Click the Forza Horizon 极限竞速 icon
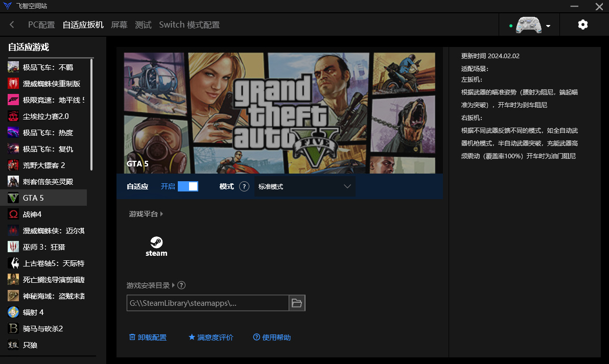Image resolution: width=609 pixels, height=364 pixels. pyautogui.click(x=13, y=100)
